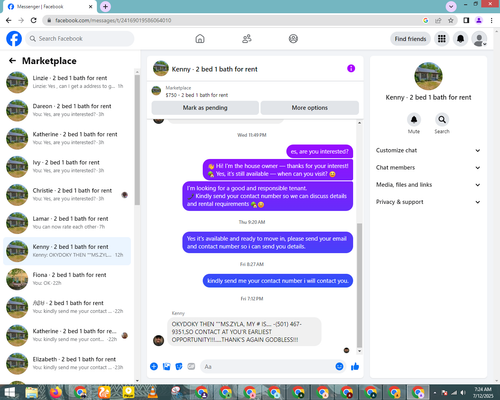The height and width of the screenshot is (400, 500).
Task: Open the Groups icon in top navigation
Action: 293,39
